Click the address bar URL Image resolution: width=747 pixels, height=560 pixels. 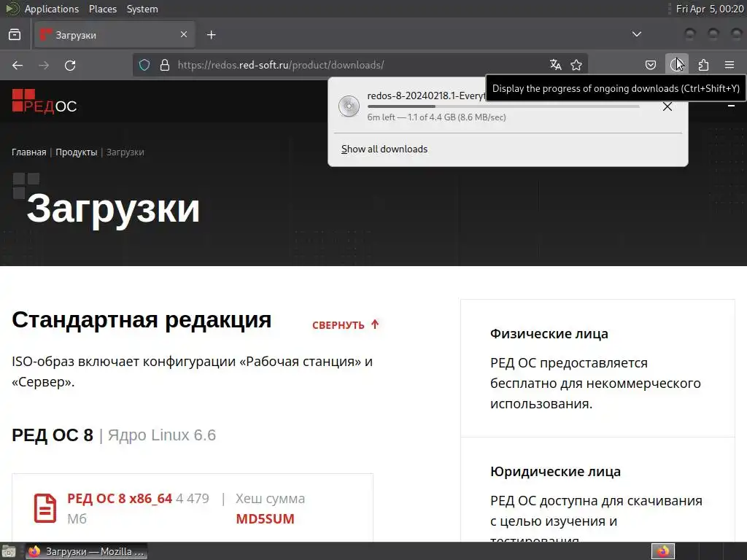[281, 65]
